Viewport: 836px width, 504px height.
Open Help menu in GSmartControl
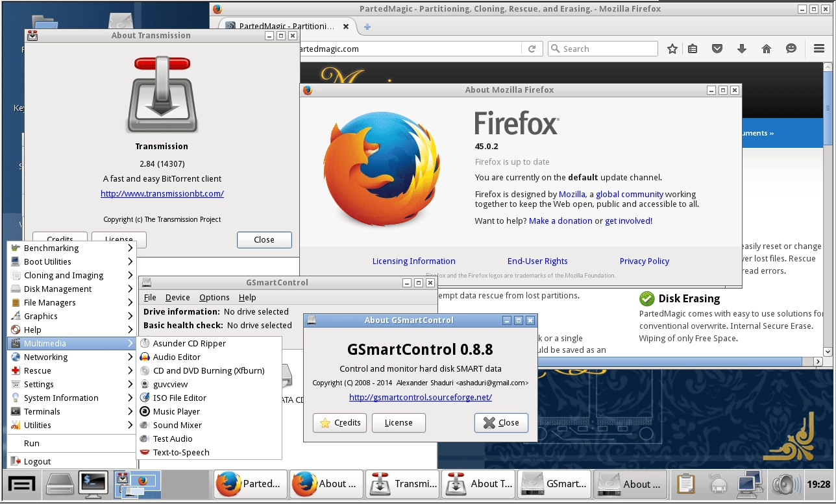247,297
